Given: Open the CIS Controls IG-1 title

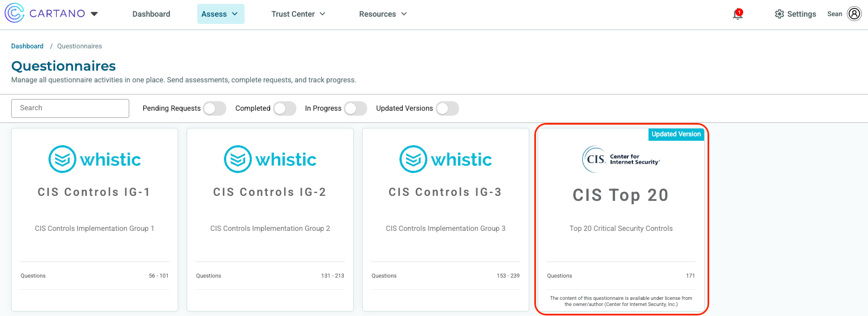Looking at the screenshot, I should tap(95, 192).
